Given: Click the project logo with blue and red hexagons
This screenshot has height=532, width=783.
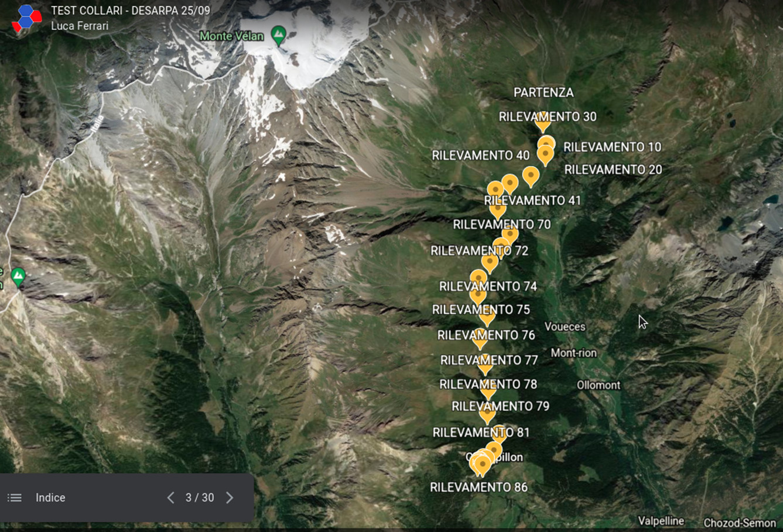Looking at the screenshot, I should [x=26, y=18].
